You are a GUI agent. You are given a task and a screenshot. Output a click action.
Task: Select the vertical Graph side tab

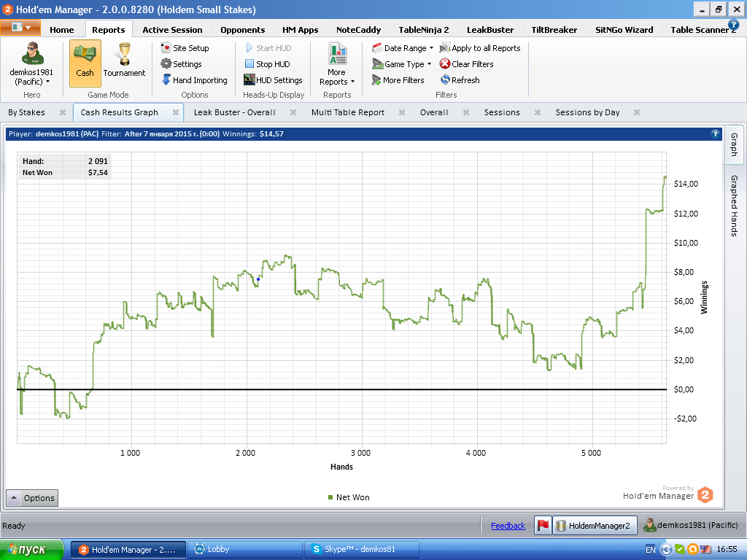[734, 145]
